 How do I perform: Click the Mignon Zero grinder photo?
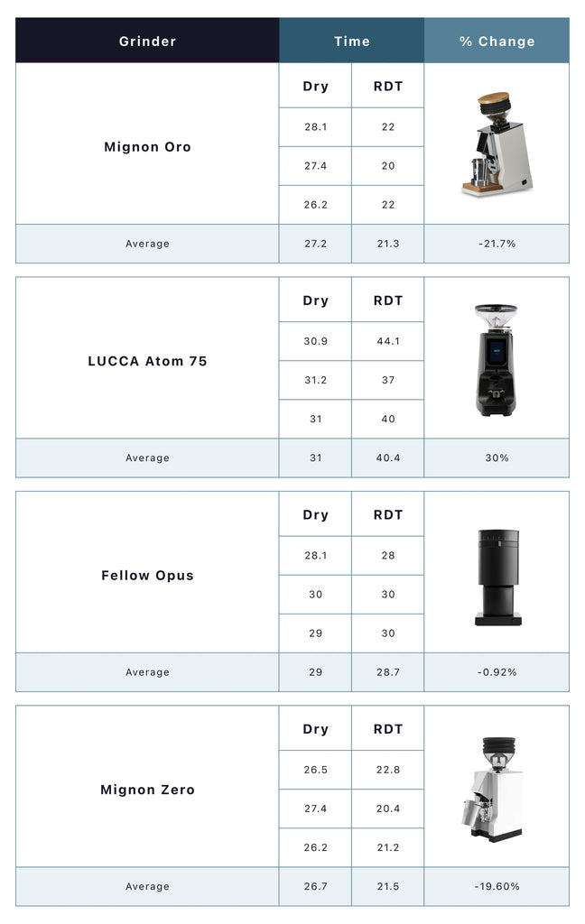[496, 789]
